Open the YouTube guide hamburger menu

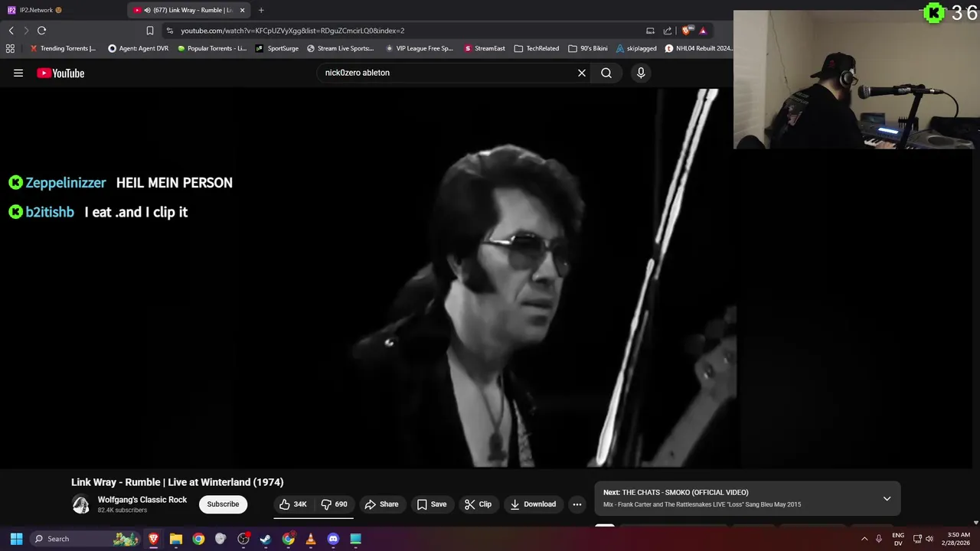18,73
